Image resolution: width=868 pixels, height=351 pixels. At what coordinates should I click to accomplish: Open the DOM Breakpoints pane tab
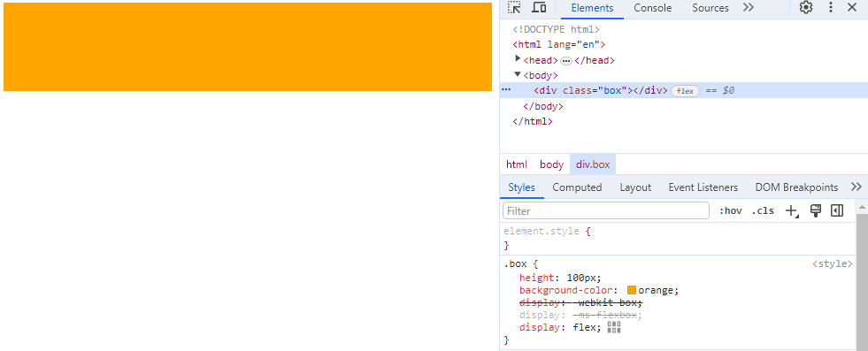tap(796, 187)
